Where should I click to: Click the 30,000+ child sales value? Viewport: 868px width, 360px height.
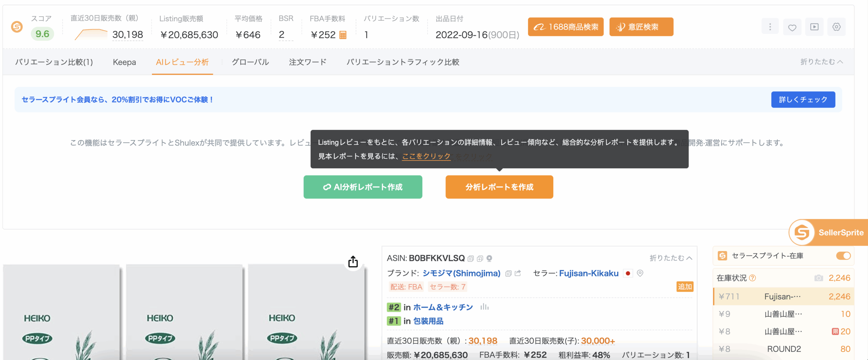pos(598,341)
